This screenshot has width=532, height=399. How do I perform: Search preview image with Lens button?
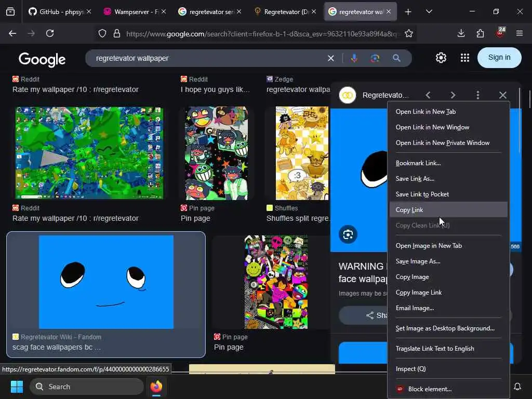coord(348,234)
